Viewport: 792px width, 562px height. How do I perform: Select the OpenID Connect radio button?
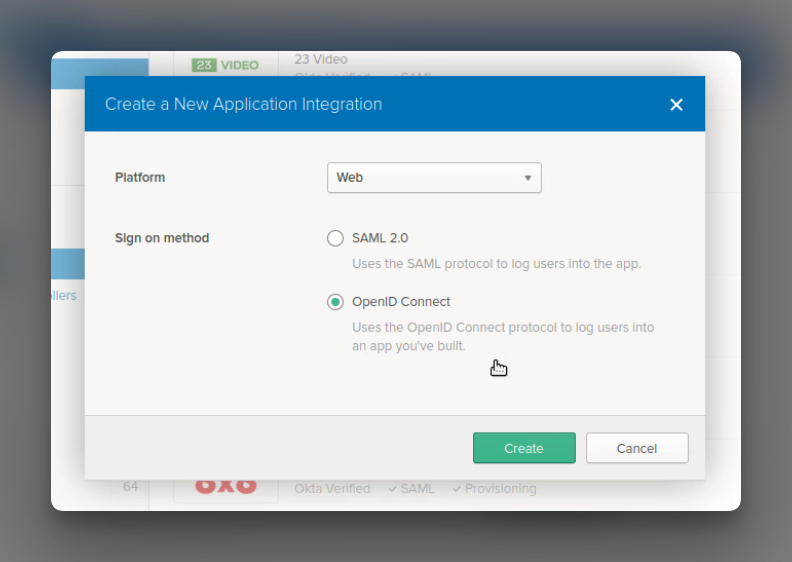pyautogui.click(x=335, y=302)
